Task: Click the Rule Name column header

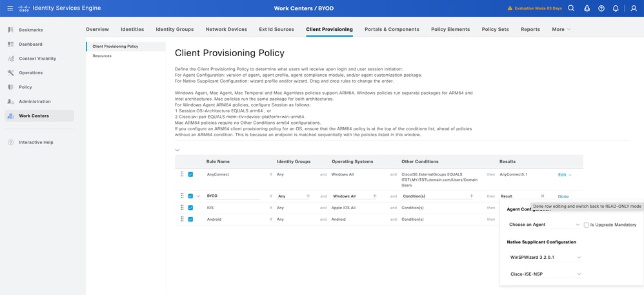Action: 217,161
